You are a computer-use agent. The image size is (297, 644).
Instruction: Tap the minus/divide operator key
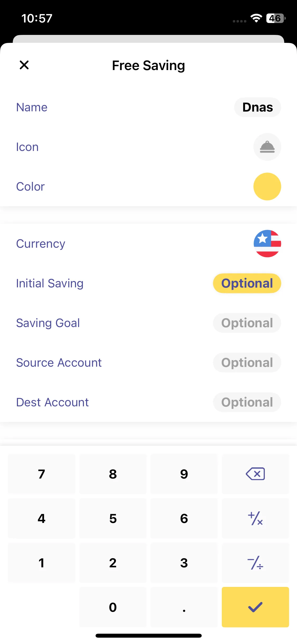(255, 563)
